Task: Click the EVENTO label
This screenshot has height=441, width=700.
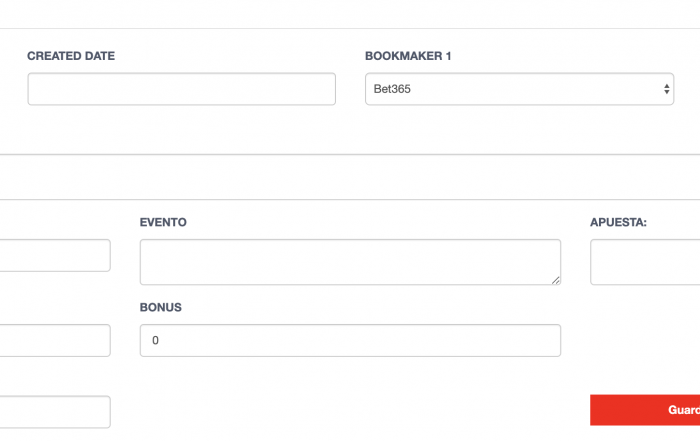Action: point(163,222)
